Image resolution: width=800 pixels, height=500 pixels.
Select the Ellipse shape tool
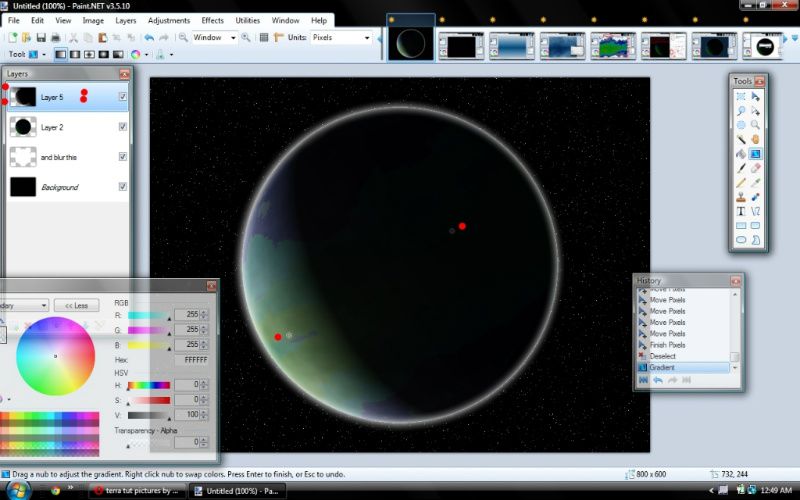tap(741, 240)
